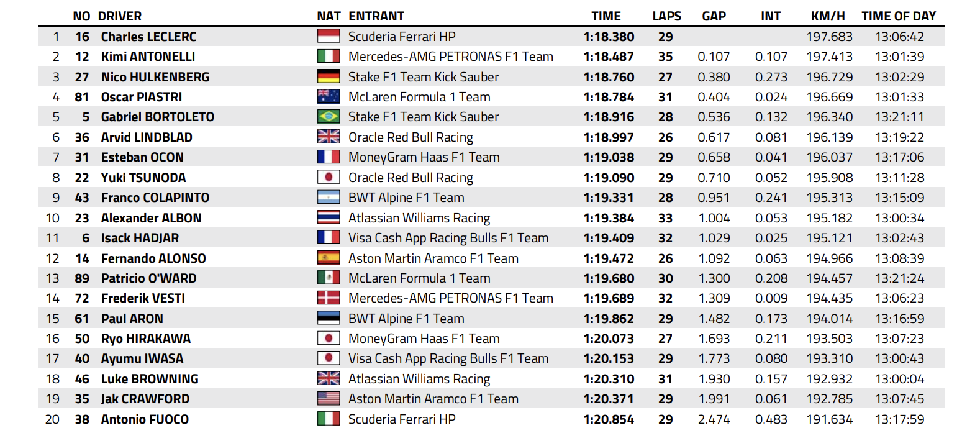The height and width of the screenshot is (446, 980).
Task: Click the Spanish flag beside Fernando Alonso
Action: 329,258
